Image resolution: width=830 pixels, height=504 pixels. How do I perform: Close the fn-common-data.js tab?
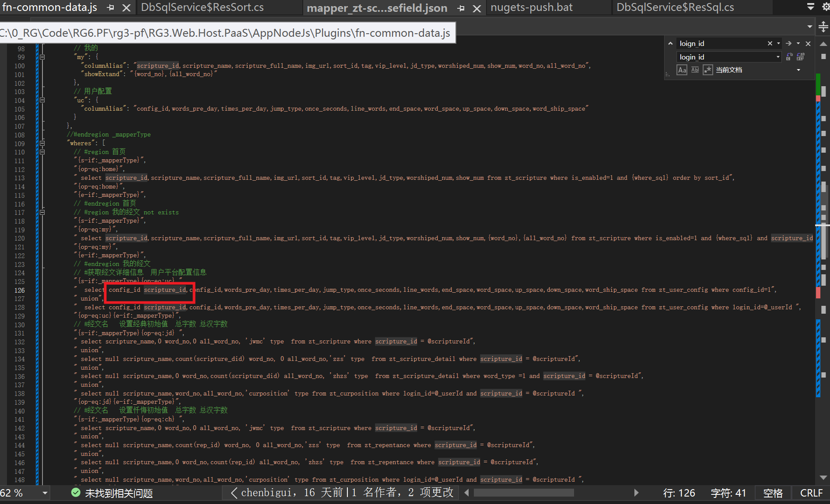point(126,8)
